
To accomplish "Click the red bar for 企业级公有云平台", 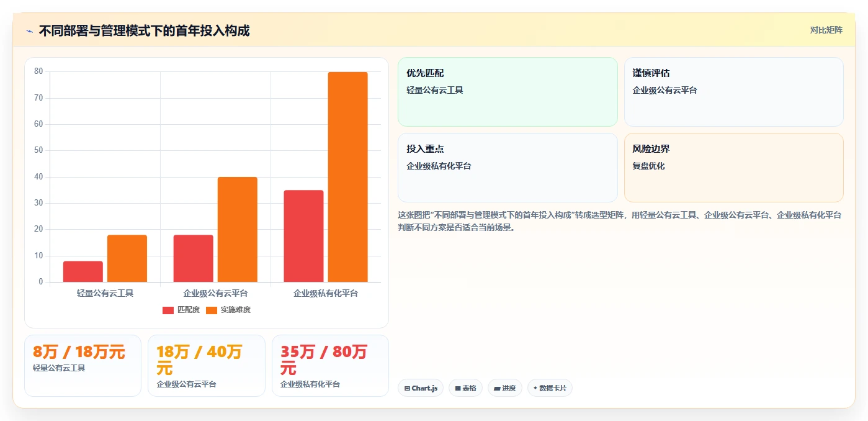I will [x=194, y=258].
